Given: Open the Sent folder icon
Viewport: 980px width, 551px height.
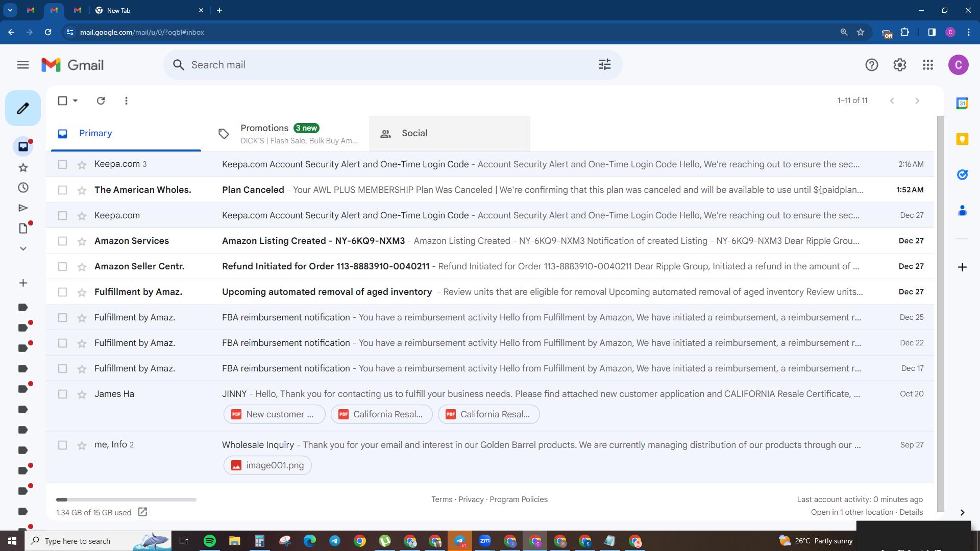Looking at the screenshot, I should 23,208.
